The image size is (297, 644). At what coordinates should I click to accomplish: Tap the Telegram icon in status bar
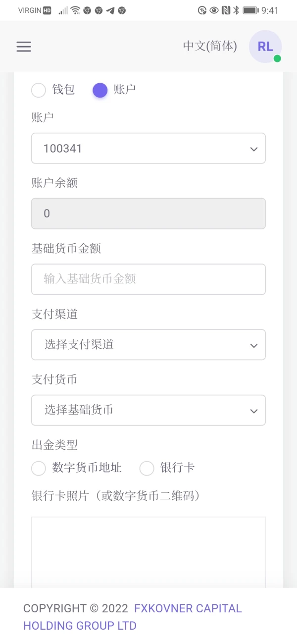point(110,10)
